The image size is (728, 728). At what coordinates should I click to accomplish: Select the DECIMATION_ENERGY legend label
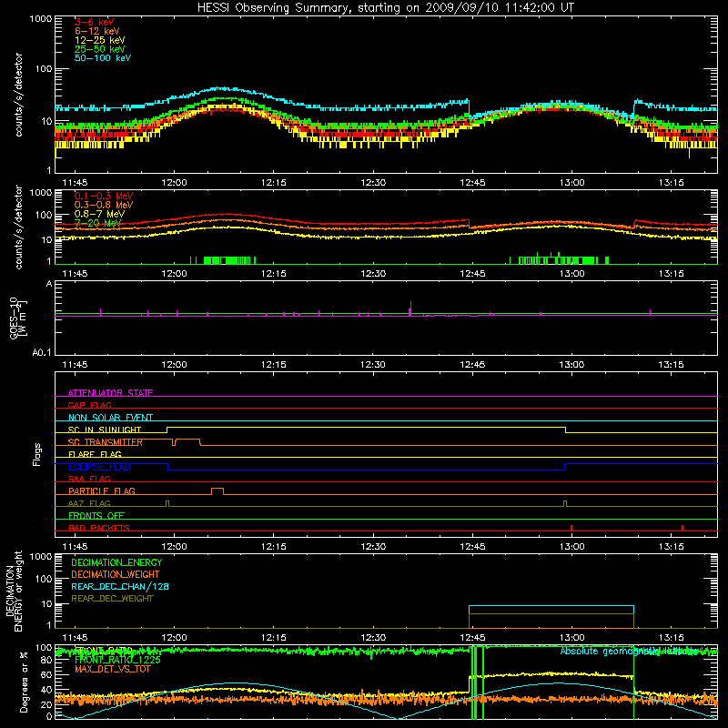point(116,562)
